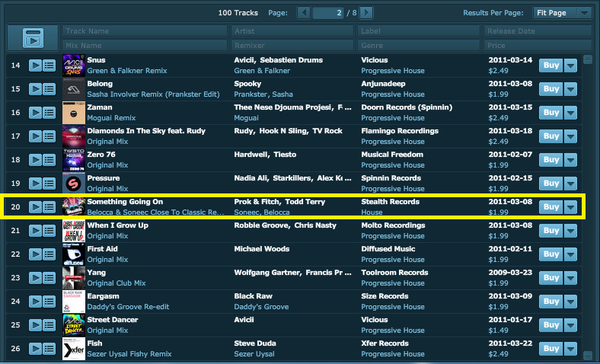The width and height of the screenshot is (600, 364).
Task: Open the Spinnin Records Pressure artwork
Action: [x=73, y=184]
